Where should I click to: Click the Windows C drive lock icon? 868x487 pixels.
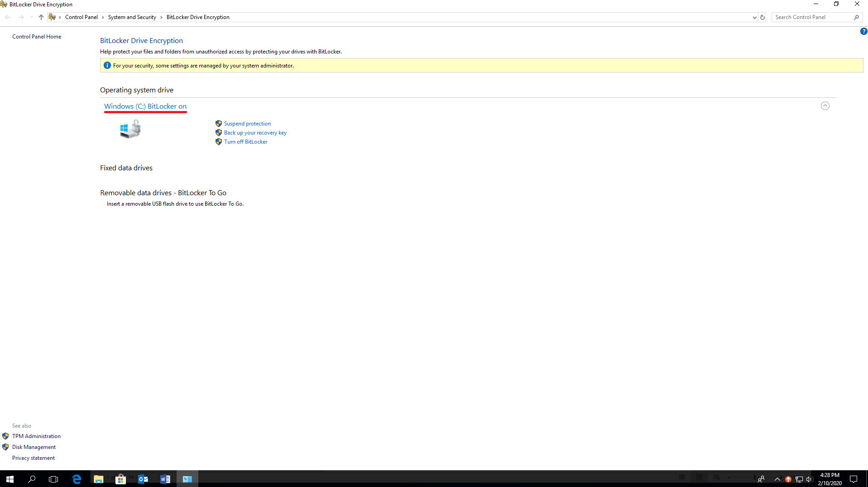pyautogui.click(x=130, y=129)
